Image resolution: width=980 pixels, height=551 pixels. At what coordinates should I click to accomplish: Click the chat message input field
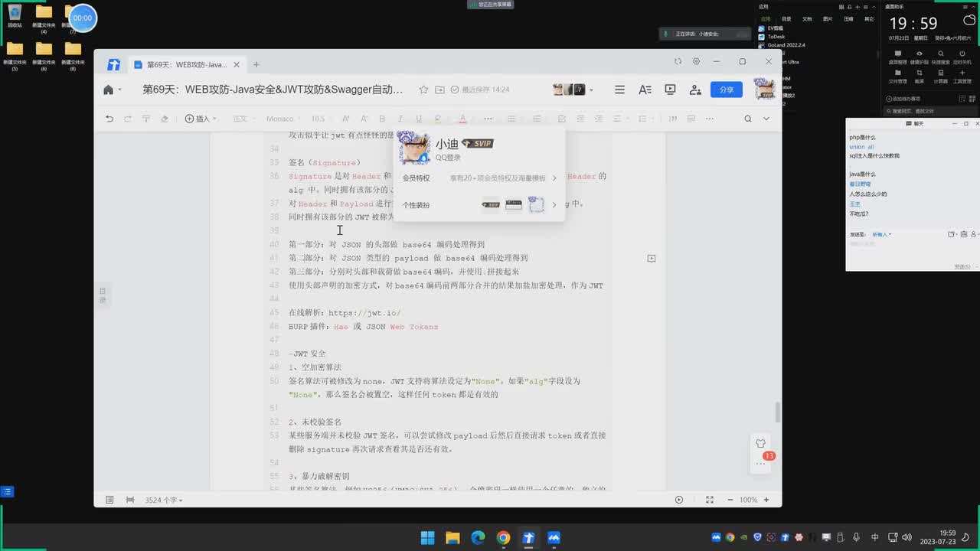(x=910, y=251)
